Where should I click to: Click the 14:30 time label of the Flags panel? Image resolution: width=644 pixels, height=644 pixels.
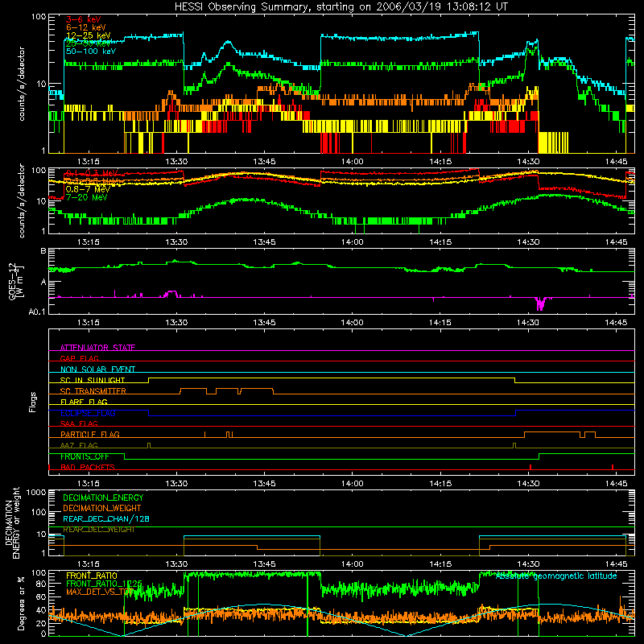pos(528,483)
